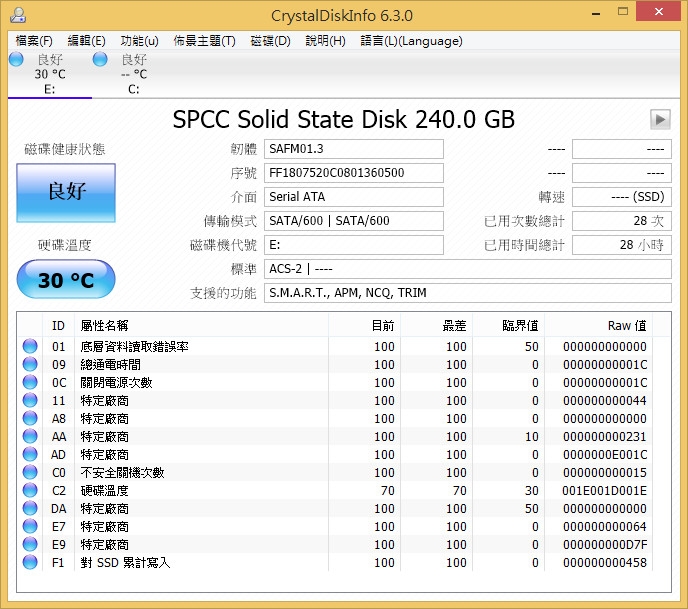Click the next disk arrow button
Screen dimensions: 688x609
pos(660,119)
